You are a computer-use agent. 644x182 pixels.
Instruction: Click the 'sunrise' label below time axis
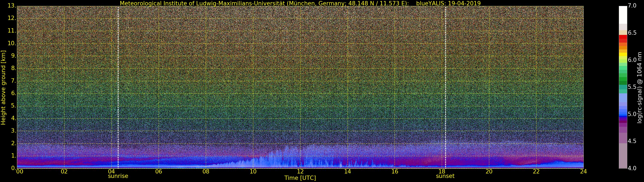(x=118, y=176)
